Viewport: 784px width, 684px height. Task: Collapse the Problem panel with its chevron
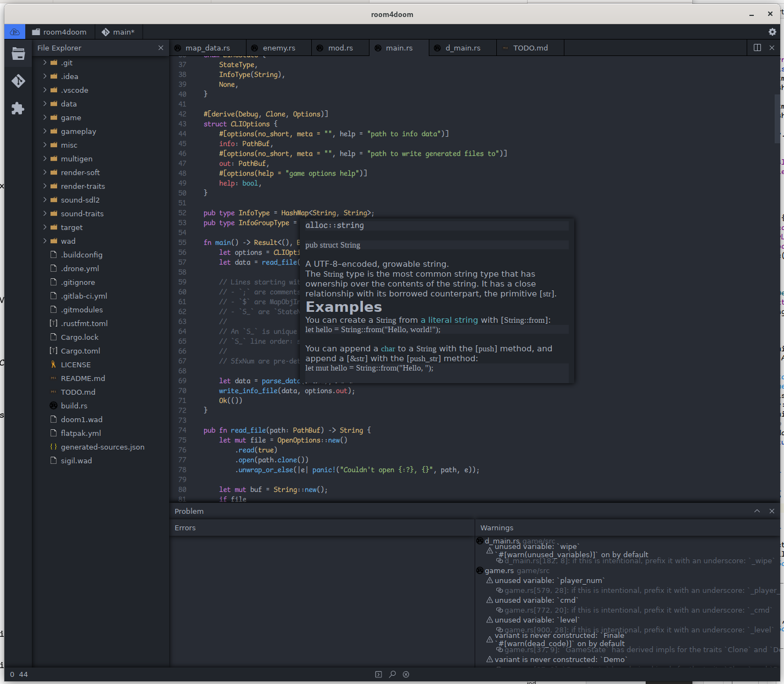click(x=757, y=511)
